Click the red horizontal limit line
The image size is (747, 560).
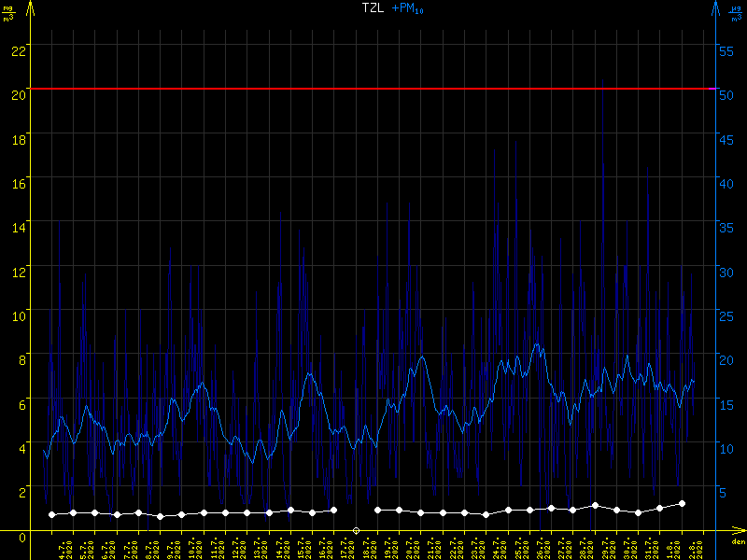pyautogui.click(x=373, y=89)
